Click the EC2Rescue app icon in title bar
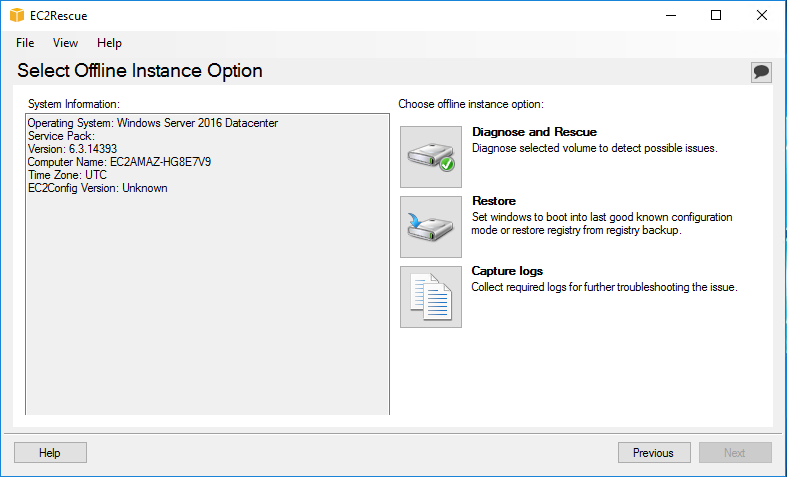The image size is (787, 477). 17,16
